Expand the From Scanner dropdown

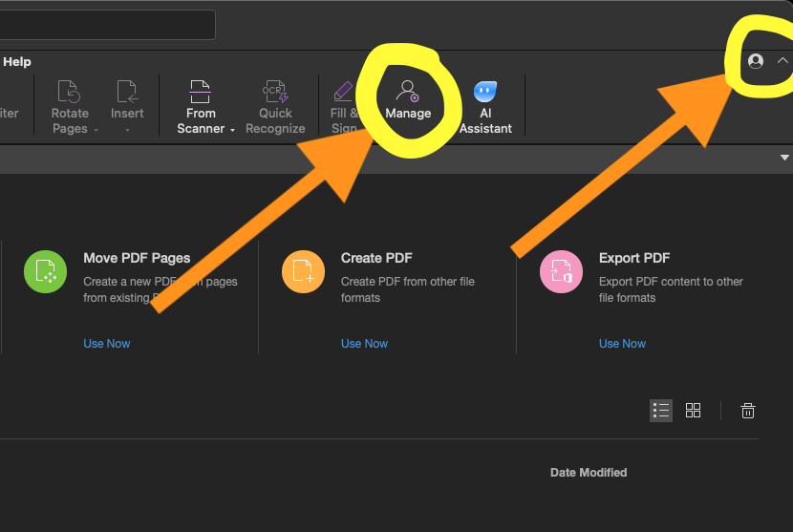(232, 129)
